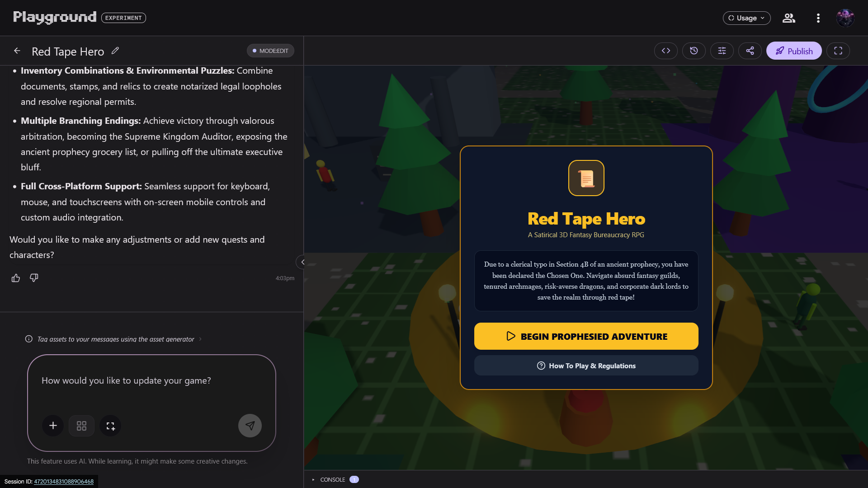This screenshot has width=868, height=488.
Task: Send the message with paper plane icon
Action: 250,426
